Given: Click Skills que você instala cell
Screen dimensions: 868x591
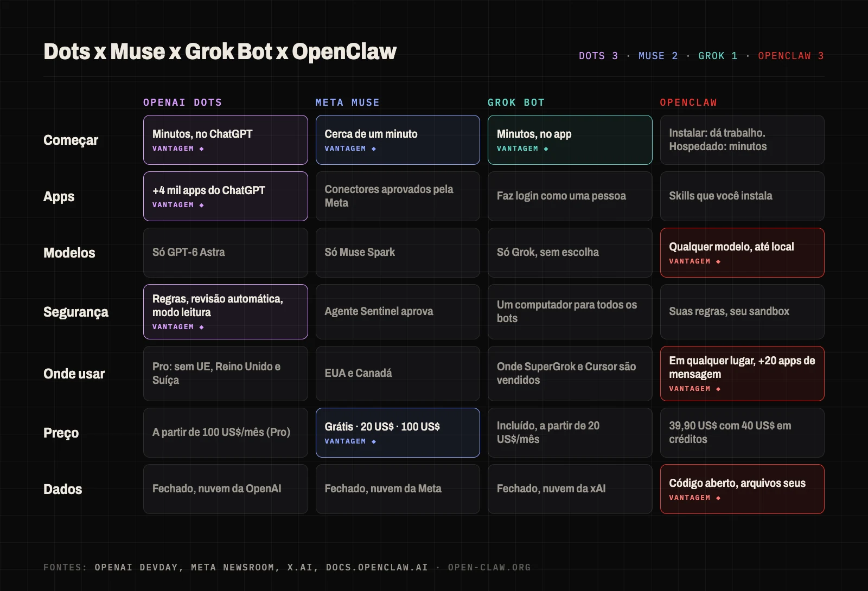Looking at the screenshot, I should tap(742, 196).
